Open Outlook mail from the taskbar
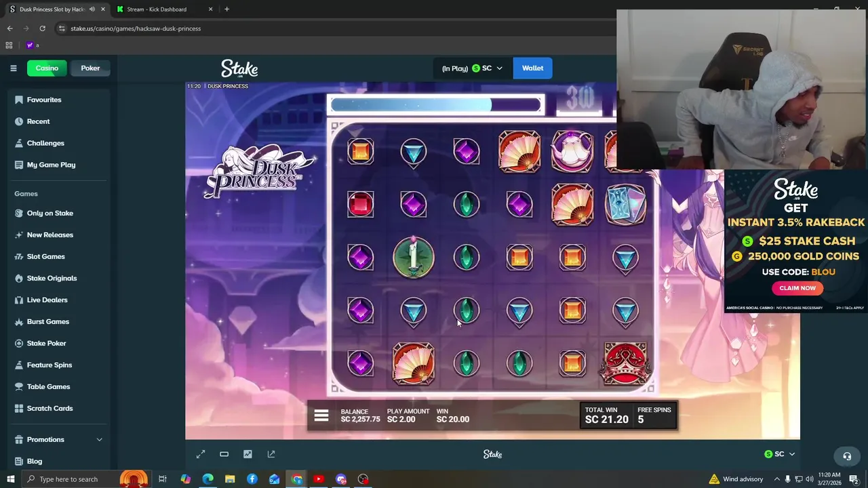The height and width of the screenshot is (488, 868). tap(274, 479)
